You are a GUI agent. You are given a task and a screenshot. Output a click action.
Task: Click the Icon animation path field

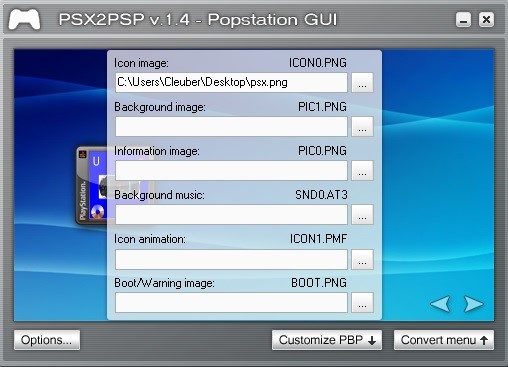231,259
